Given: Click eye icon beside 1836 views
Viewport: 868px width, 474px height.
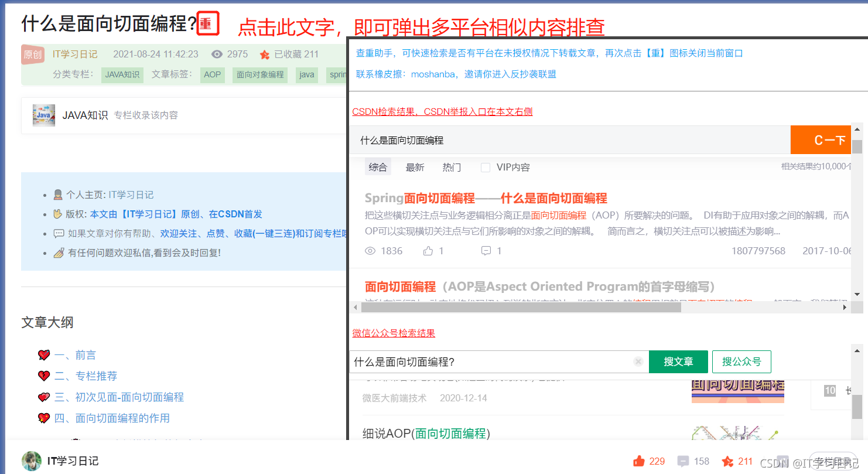Looking at the screenshot, I should [370, 251].
